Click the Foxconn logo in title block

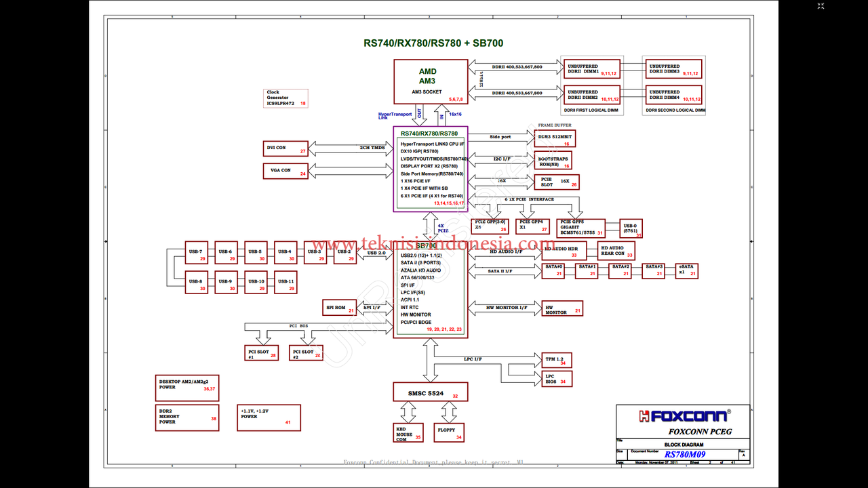click(x=685, y=416)
